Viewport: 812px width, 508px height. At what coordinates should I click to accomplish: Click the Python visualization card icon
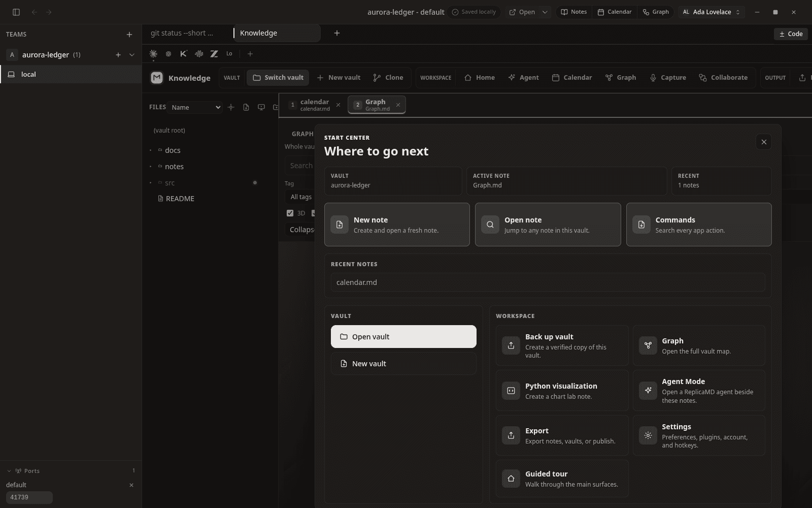(511, 391)
